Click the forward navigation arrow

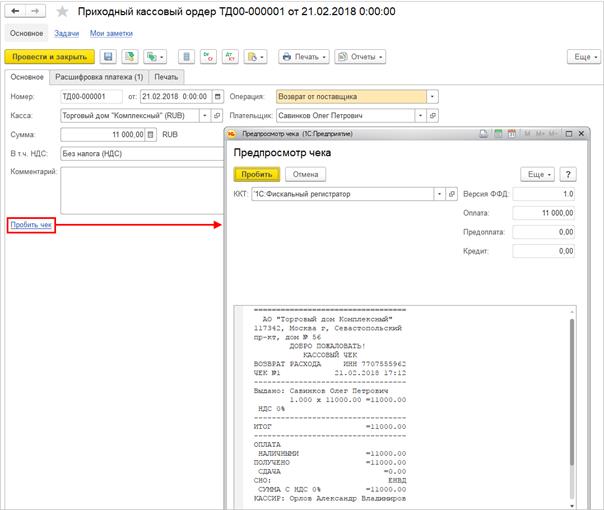click(35, 11)
